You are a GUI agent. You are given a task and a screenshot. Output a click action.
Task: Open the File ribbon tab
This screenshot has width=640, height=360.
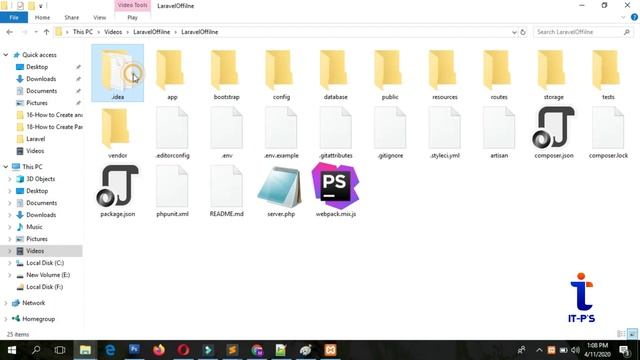[x=14, y=18]
